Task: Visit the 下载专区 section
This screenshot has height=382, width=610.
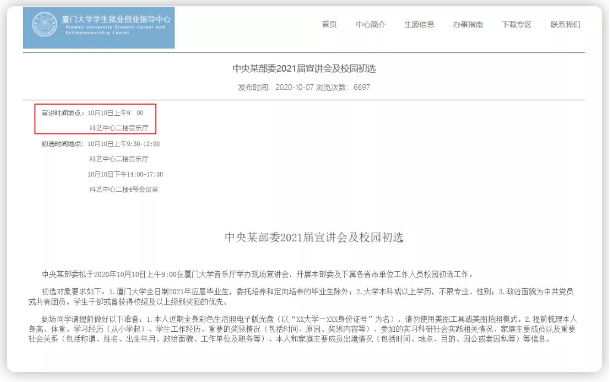Action: click(x=516, y=25)
